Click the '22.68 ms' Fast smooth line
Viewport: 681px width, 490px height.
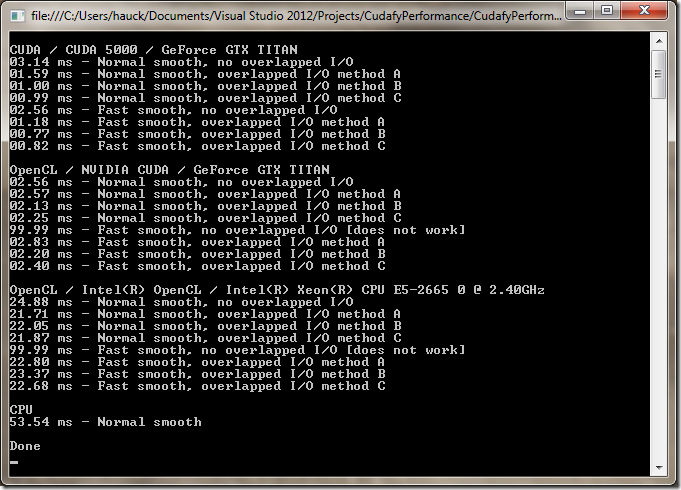click(x=198, y=386)
